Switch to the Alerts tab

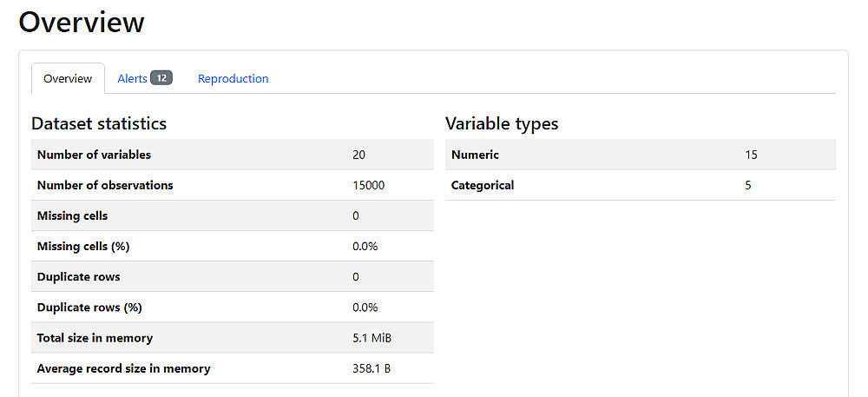click(x=132, y=78)
